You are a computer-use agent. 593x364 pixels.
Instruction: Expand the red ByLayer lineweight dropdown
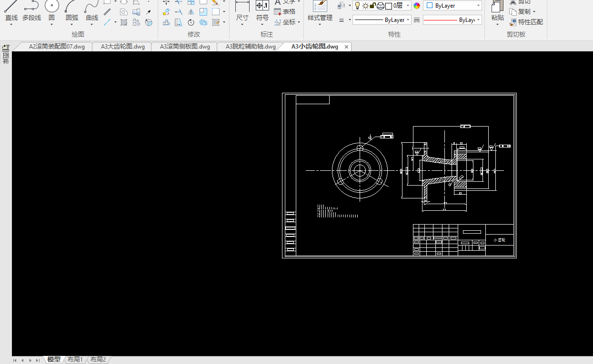[x=452, y=20]
